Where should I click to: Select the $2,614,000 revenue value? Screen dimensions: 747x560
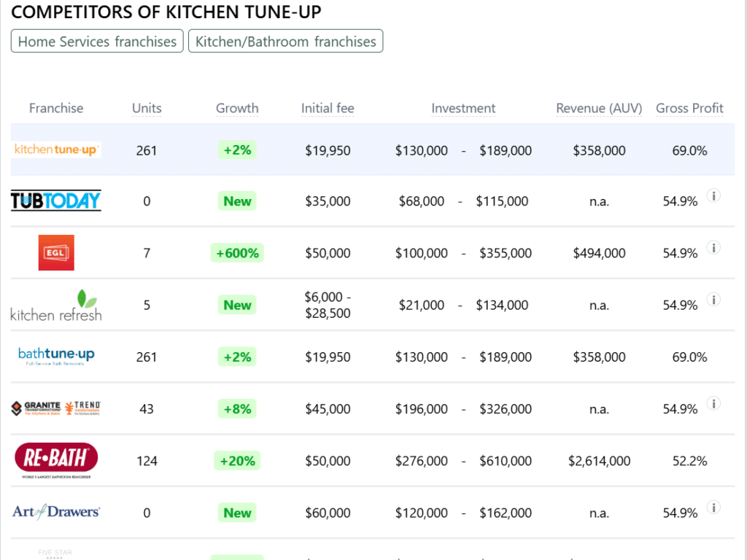(600, 461)
